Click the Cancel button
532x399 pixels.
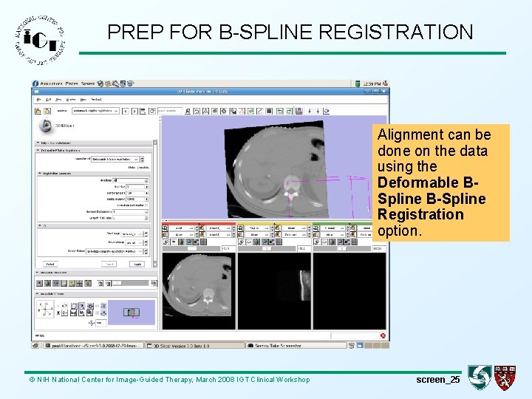pyautogui.click(x=109, y=264)
